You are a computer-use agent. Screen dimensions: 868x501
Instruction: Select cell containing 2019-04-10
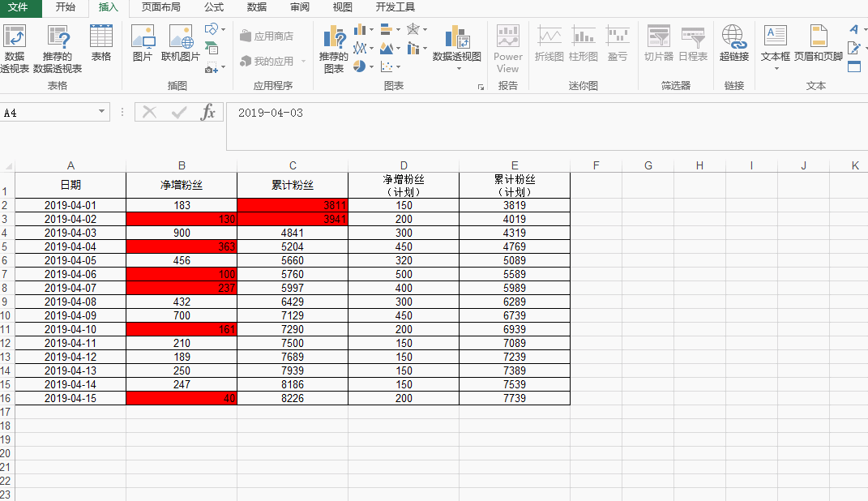(x=71, y=329)
